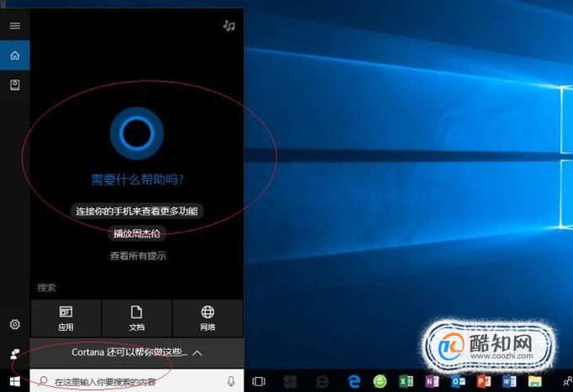Go to Cortana Home
This screenshot has width=573, height=392.
point(14,55)
